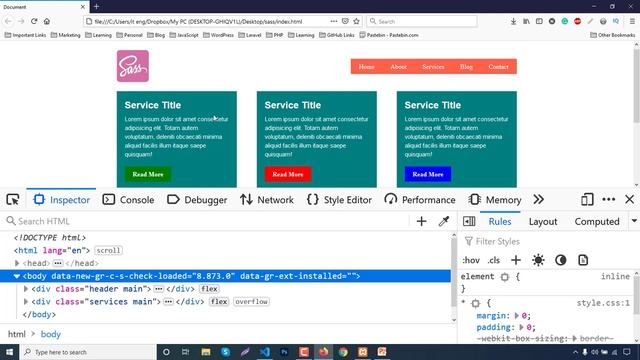Click the scroll badge on html
The image size is (640, 360).
pos(108,250)
